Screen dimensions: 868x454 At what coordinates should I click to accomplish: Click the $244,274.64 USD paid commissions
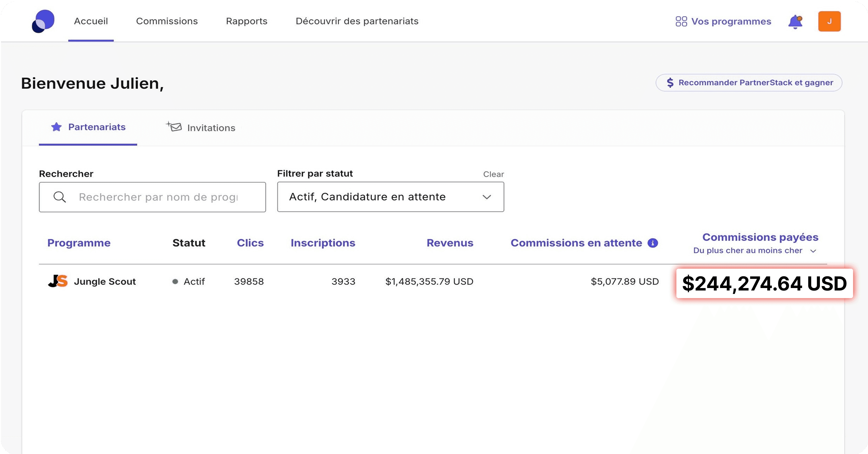pos(764,284)
